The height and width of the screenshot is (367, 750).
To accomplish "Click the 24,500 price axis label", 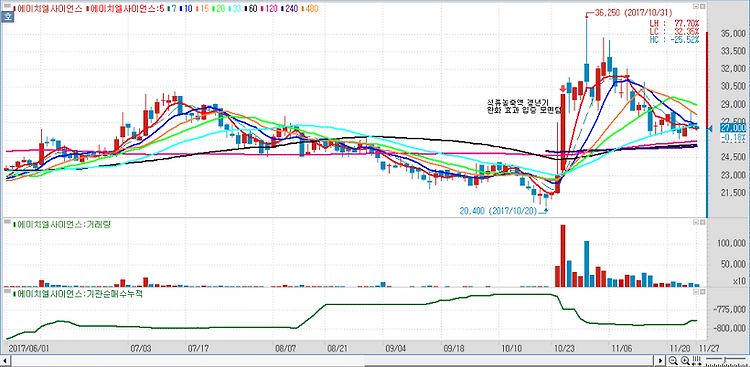I will [732, 157].
